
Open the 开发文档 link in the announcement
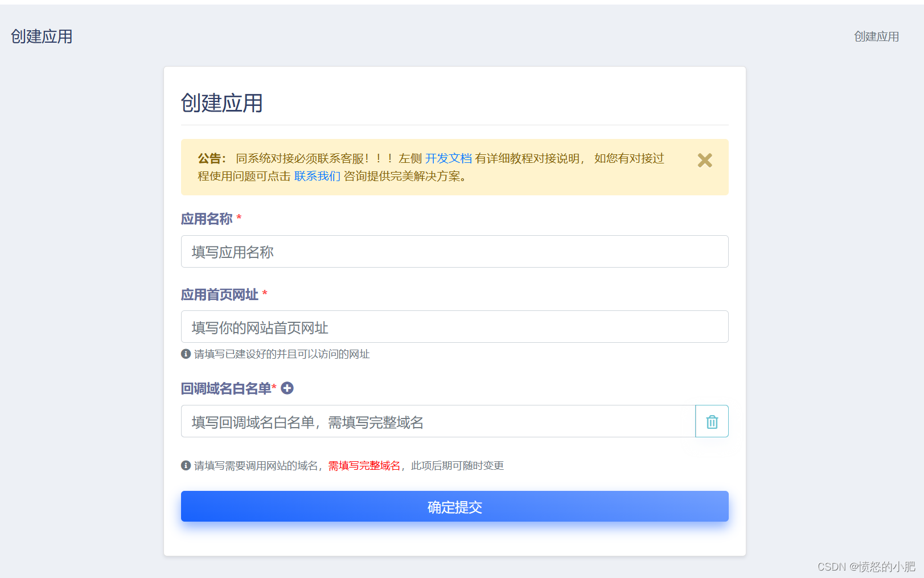point(449,158)
